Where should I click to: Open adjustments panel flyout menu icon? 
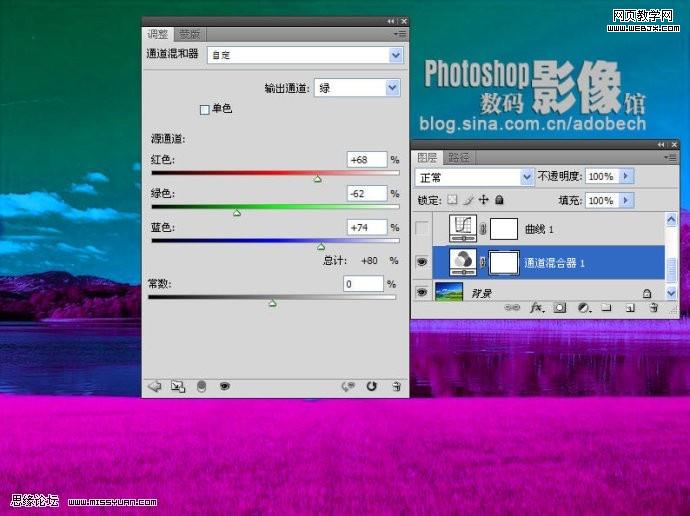pyautogui.click(x=400, y=34)
